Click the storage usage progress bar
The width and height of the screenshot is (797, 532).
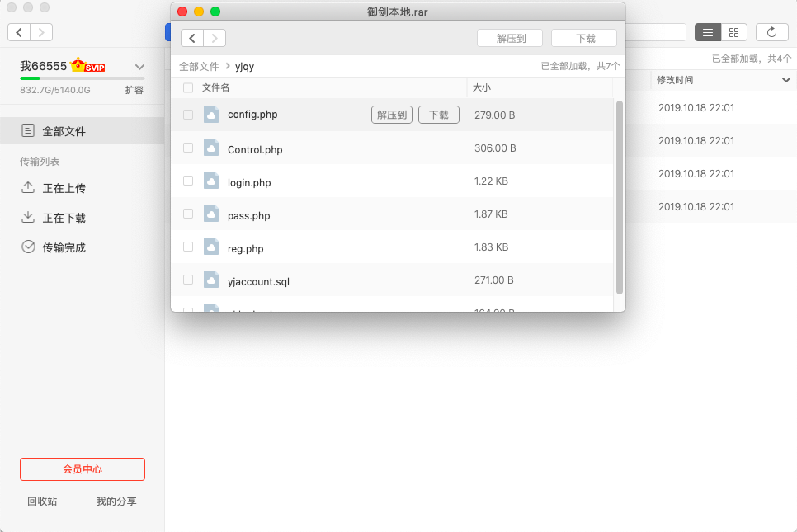(x=83, y=78)
